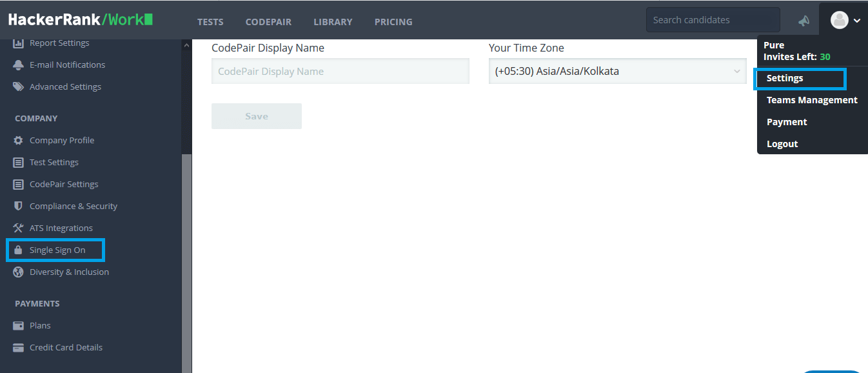Image resolution: width=868 pixels, height=373 pixels.
Task: Click the Compliance & Security shield icon
Action: [x=18, y=207]
